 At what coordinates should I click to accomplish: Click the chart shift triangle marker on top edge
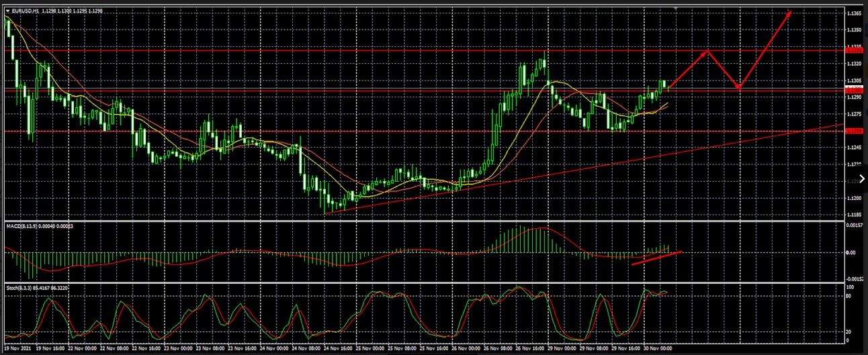click(675, 8)
